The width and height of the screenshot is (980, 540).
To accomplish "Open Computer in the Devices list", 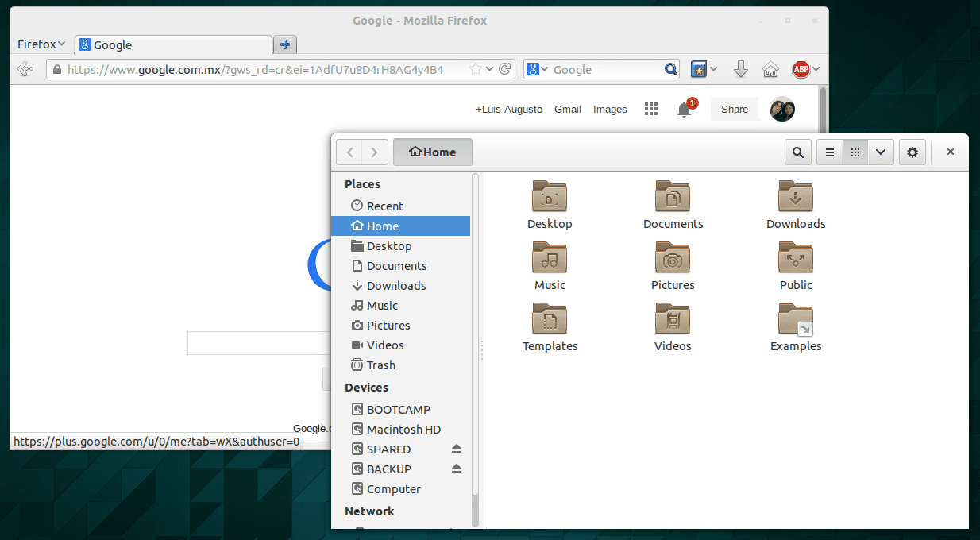I will click(400, 489).
